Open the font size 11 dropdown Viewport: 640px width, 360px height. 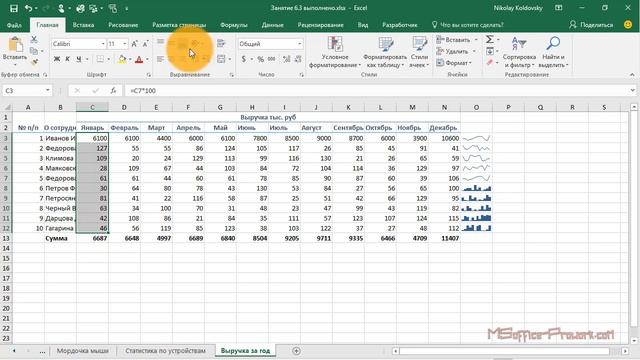[125, 44]
